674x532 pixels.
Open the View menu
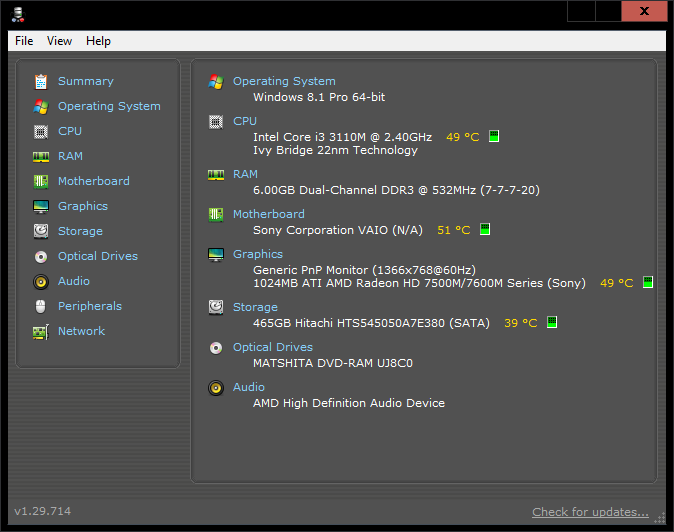point(60,41)
